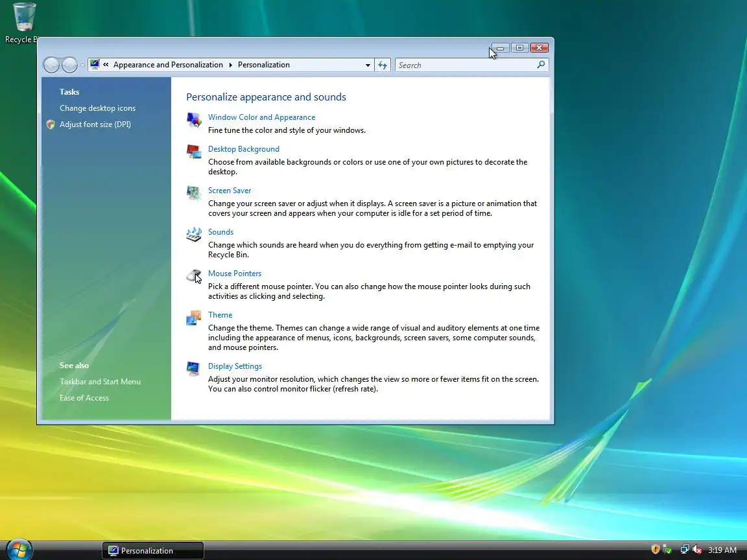Viewport: 747px width, 560px height.
Task: Open the Display Settings link
Action: (x=235, y=366)
